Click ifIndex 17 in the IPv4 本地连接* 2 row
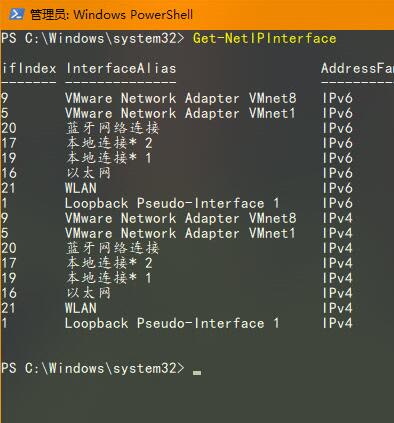394x423 pixels. (x=9, y=263)
